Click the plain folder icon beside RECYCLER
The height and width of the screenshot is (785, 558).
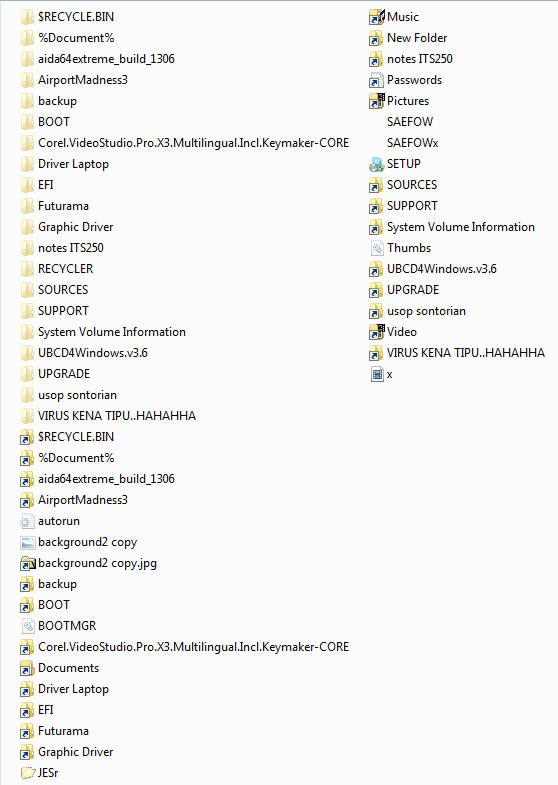point(28,269)
